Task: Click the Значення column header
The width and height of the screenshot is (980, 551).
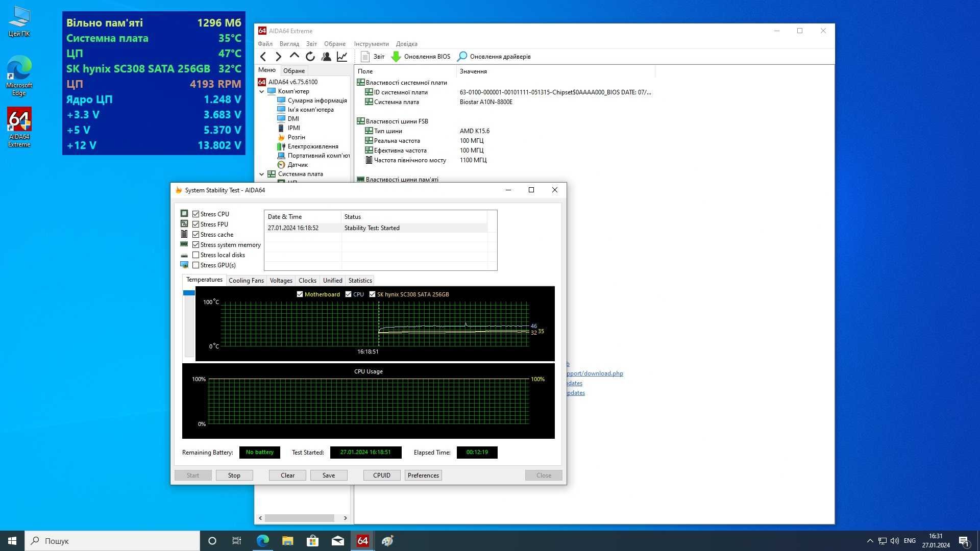Action: pos(555,71)
